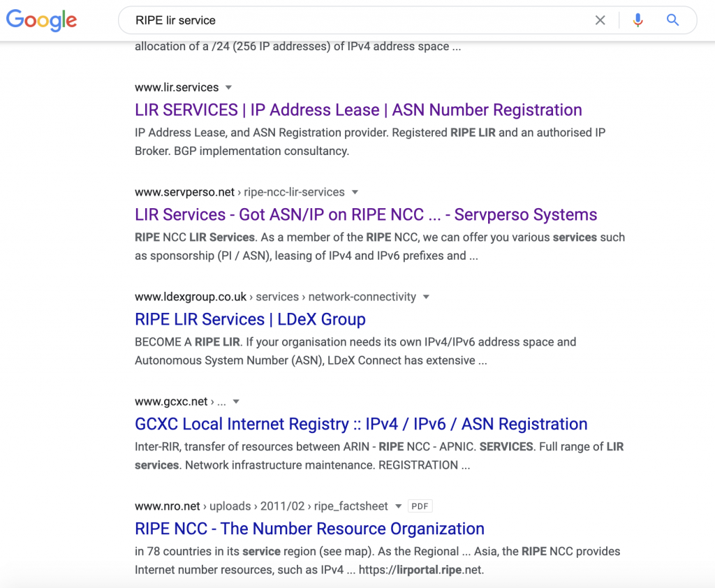
Task: Open the dropdown arrow next to ldexgroup.co.uk URL
Action: click(x=427, y=297)
